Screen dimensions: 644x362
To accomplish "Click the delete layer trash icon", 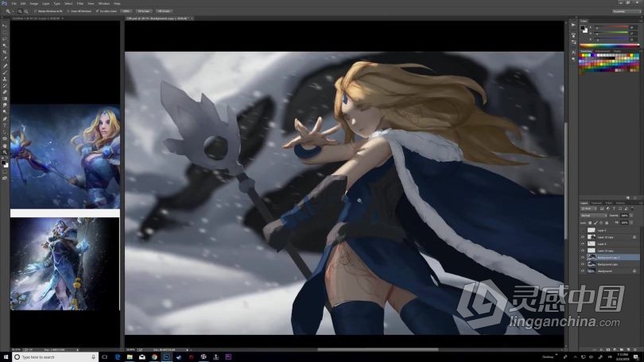I will click(635, 350).
